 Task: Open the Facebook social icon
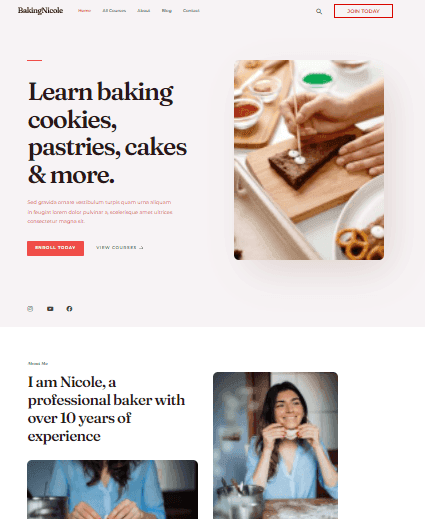[69, 309]
